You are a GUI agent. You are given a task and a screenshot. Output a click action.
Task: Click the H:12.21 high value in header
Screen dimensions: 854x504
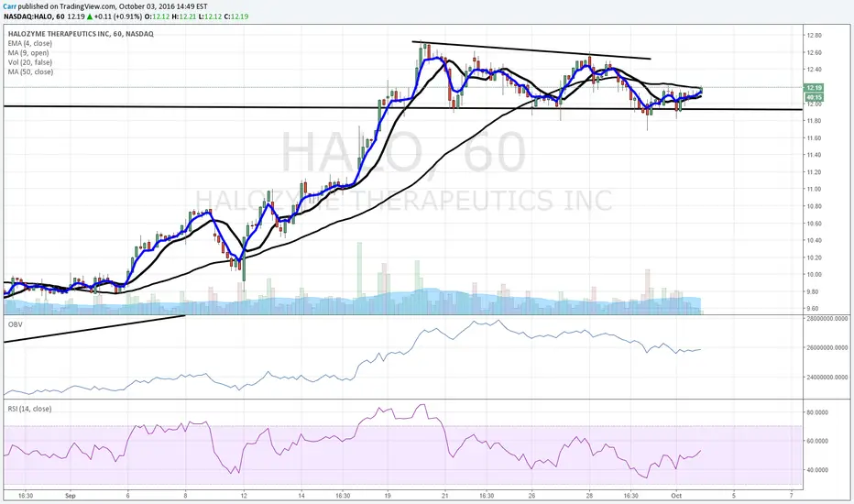[x=183, y=16]
